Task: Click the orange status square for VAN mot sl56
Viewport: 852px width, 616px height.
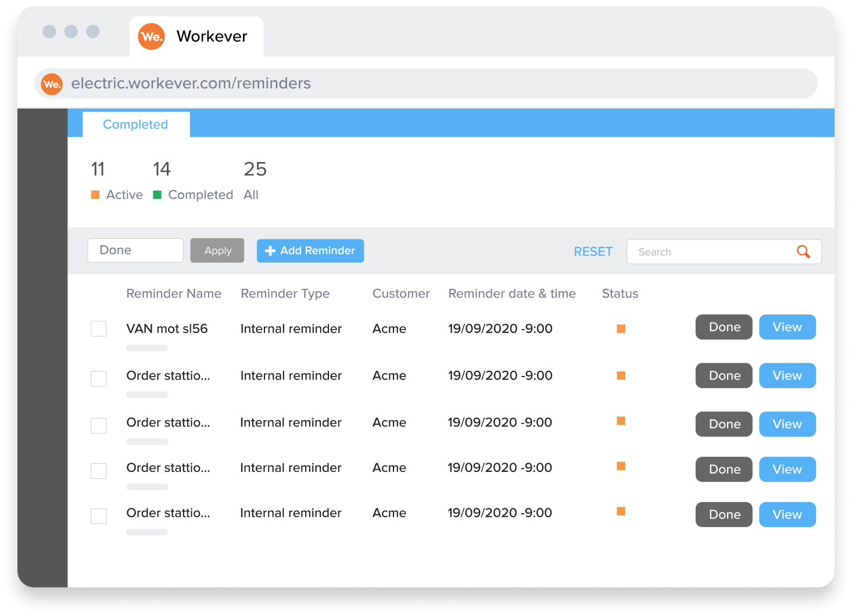Action: pos(621,328)
